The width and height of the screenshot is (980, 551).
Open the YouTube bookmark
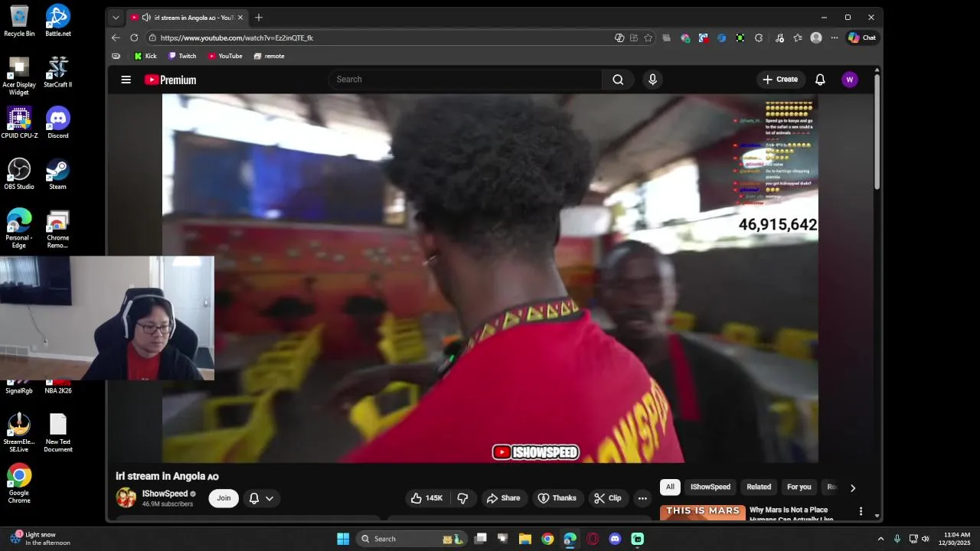point(225,56)
